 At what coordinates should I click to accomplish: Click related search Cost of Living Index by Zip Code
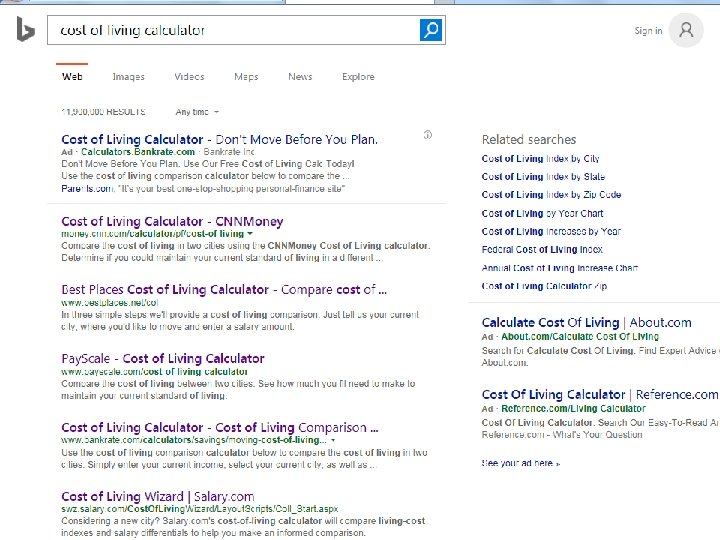click(551, 195)
